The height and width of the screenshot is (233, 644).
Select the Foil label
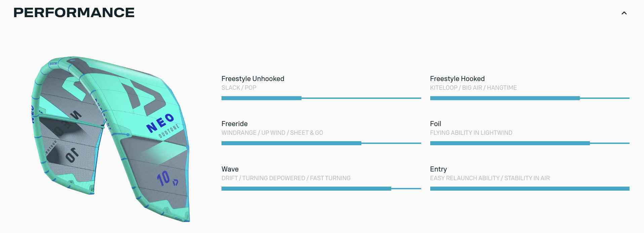(x=436, y=124)
